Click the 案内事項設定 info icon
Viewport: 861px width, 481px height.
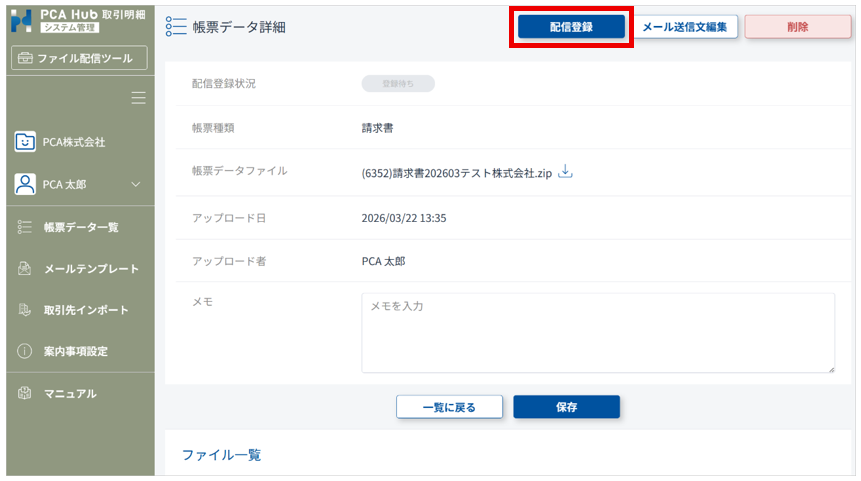(x=26, y=351)
